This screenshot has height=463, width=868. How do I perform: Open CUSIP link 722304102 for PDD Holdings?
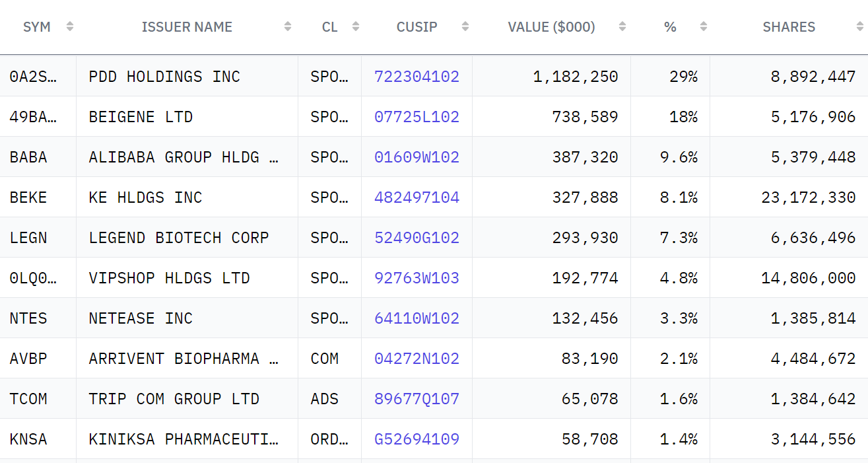[417, 77]
